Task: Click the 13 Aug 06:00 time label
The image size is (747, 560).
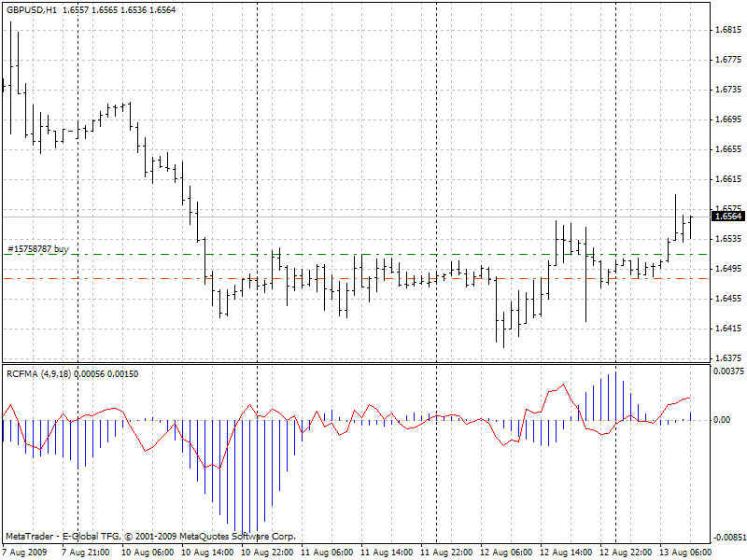Action: pos(685,552)
